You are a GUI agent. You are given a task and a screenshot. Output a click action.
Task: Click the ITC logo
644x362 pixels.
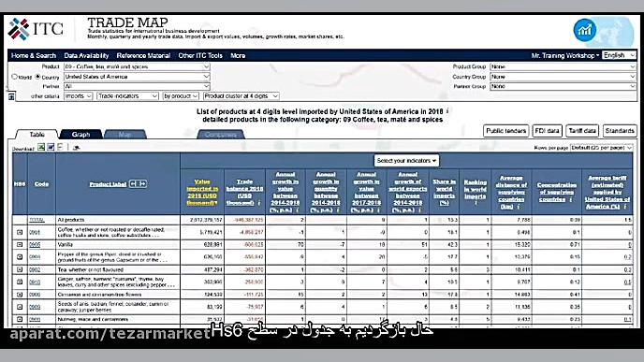coord(36,29)
